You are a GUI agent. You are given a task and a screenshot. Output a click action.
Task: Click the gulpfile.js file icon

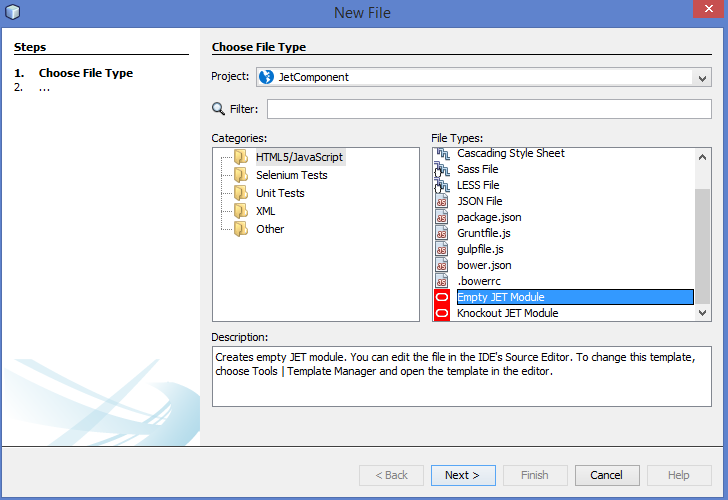click(442, 249)
